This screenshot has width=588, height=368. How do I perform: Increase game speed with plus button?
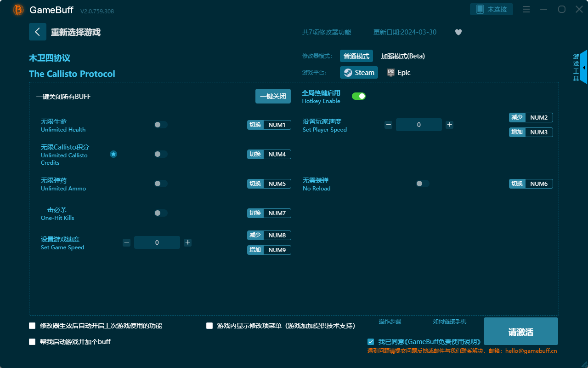coord(187,242)
